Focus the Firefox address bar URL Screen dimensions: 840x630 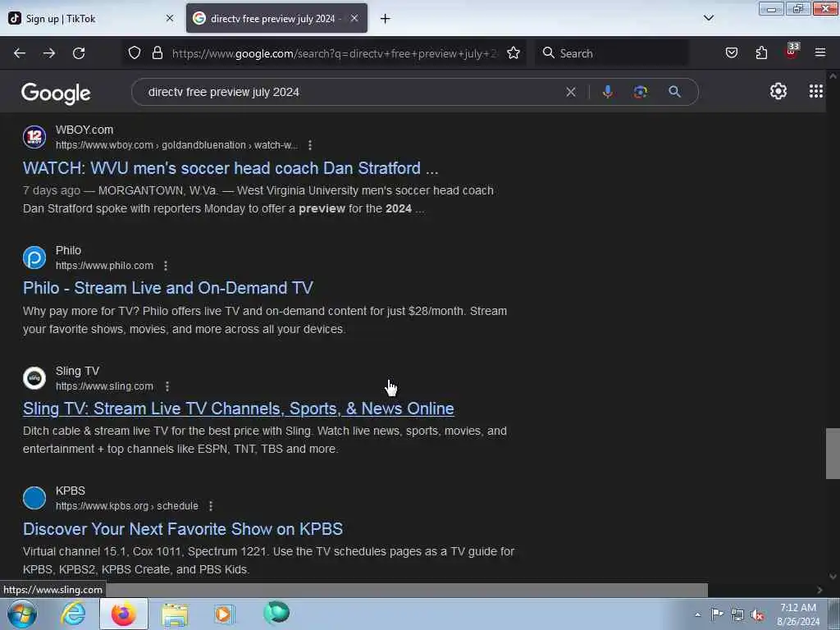(x=335, y=53)
